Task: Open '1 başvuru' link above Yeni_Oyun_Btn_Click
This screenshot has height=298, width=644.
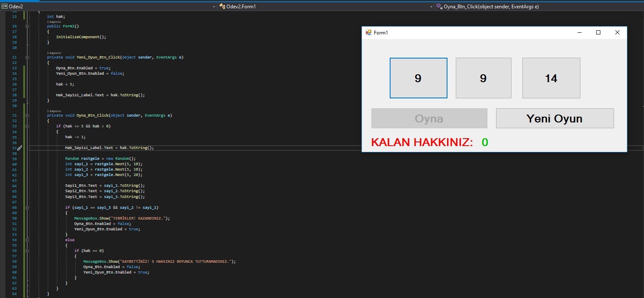Action: (x=54, y=53)
